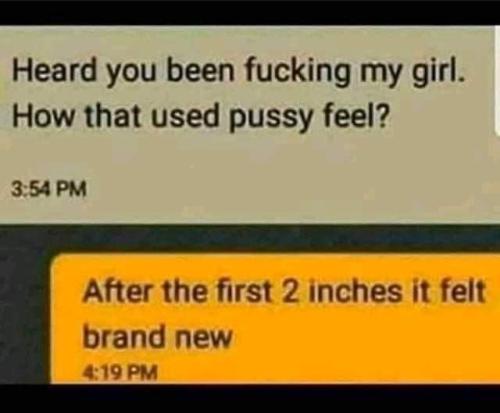Click the 3:54 PM timestamp
This screenshot has width=500, height=413.
tap(49, 190)
